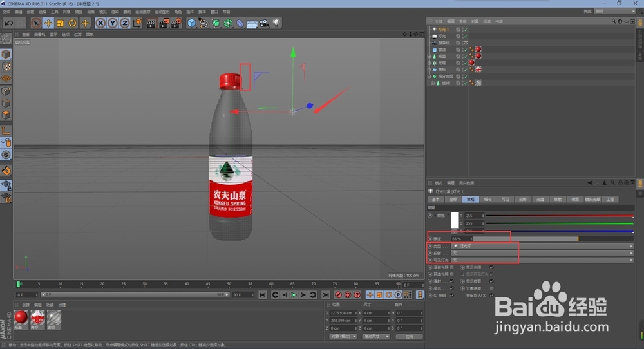Activate the Rotate tool
Image resolution: width=644 pixels, height=349 pixels.
[73, 23]
